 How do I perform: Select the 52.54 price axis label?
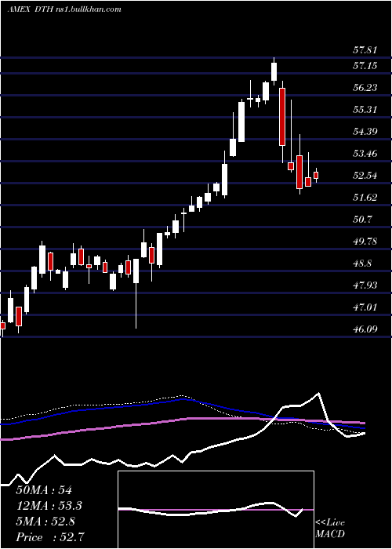(365, 176)
